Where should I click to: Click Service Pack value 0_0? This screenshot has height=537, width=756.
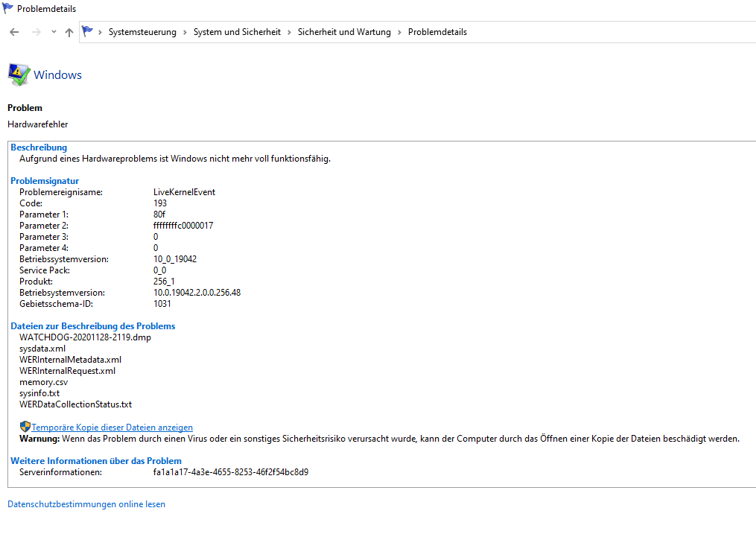tap(159, 270)
